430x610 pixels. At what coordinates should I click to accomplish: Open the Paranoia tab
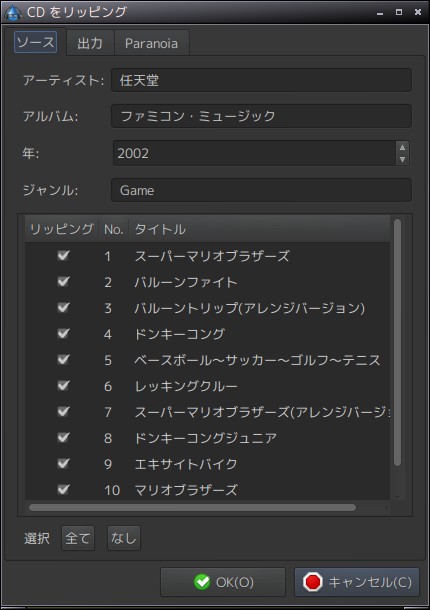pyautogui.click(x=151, y=43)
